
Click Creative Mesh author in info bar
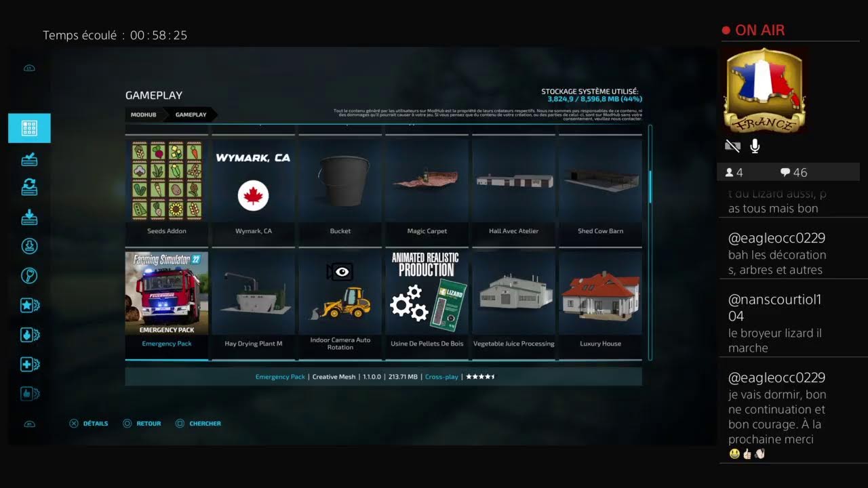pos(334,377)
